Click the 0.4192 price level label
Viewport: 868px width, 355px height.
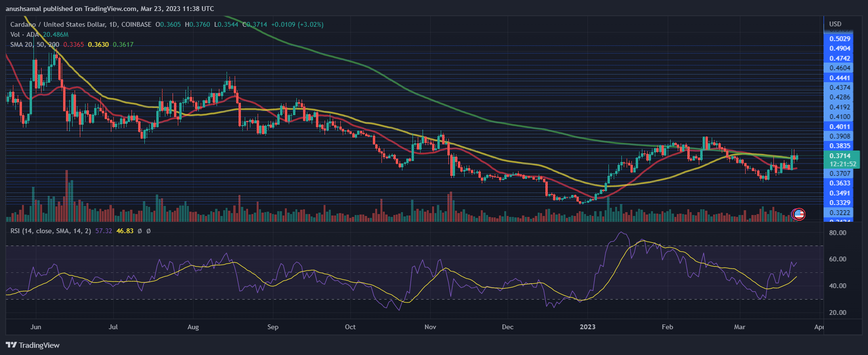click(x=840, y=107)
